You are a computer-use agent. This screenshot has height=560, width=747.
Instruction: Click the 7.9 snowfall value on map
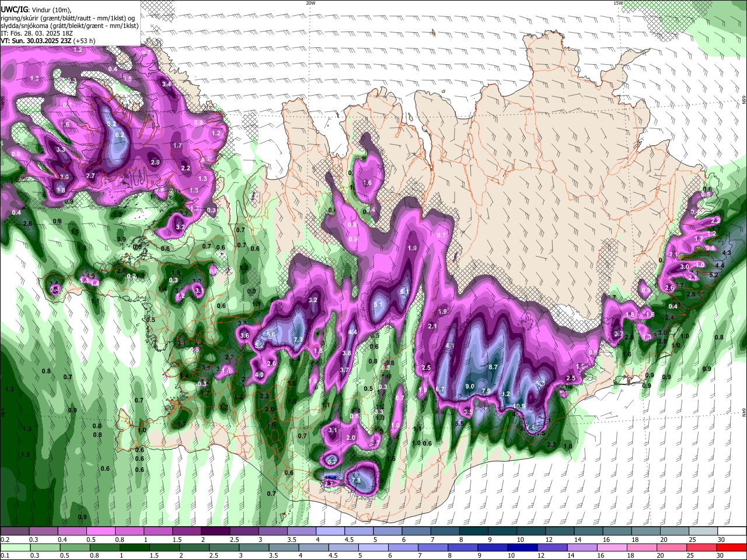pos(486,391)
